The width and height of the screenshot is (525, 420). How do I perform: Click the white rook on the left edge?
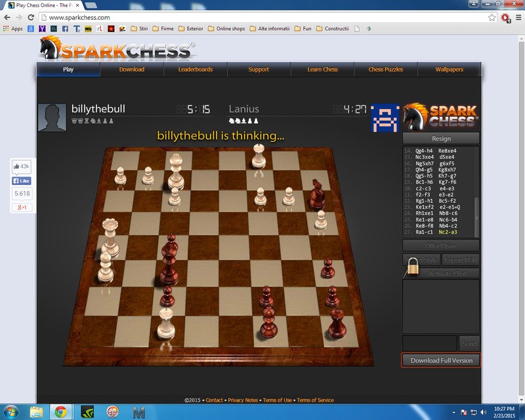coord(110,237)
